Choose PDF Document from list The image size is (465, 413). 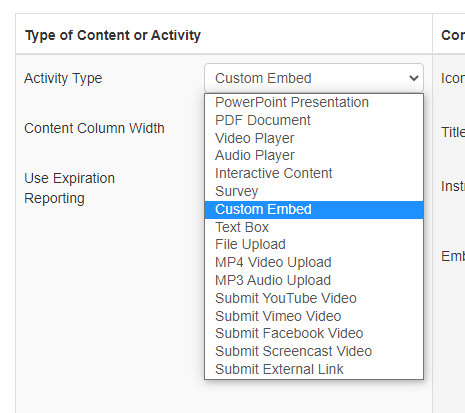314,120
